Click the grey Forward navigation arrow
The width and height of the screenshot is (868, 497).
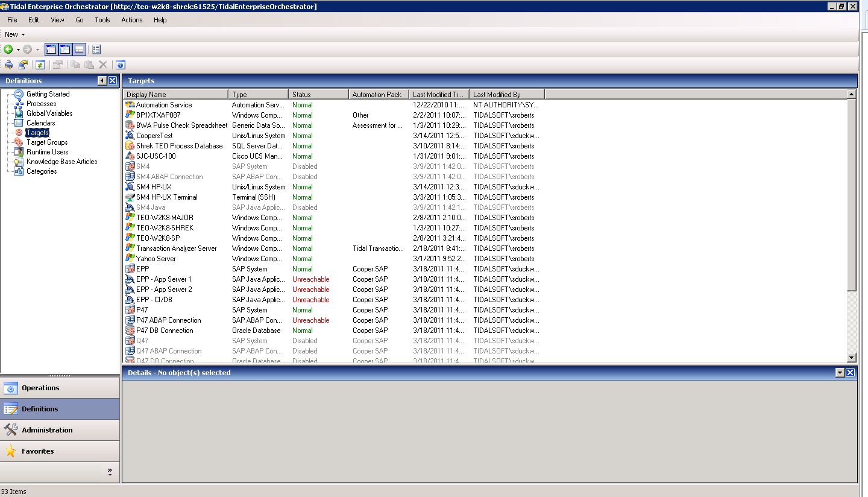(28, 49)
